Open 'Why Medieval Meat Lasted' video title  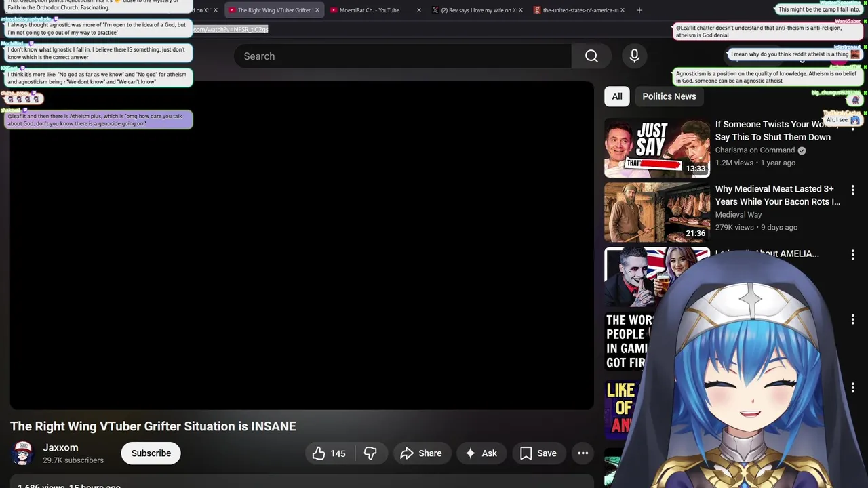click(x=778, y=195)
